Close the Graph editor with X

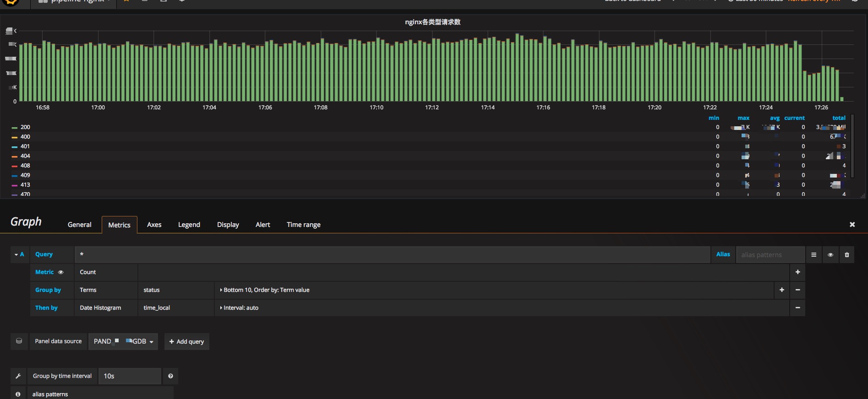click(852, 225)
